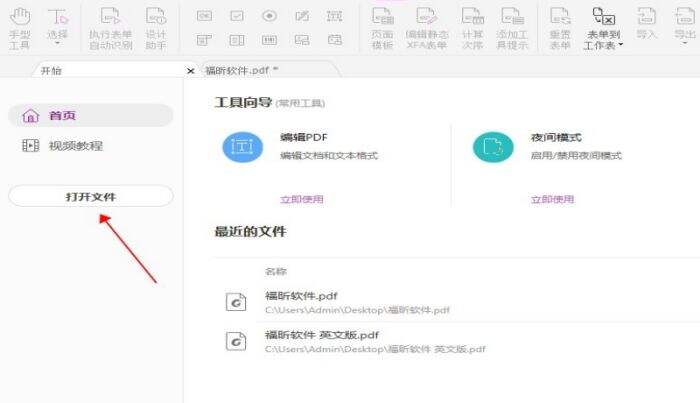Add a barcode form field
Image resolution: width=700 pixels, height=403 pixels.
coord(269,40)
